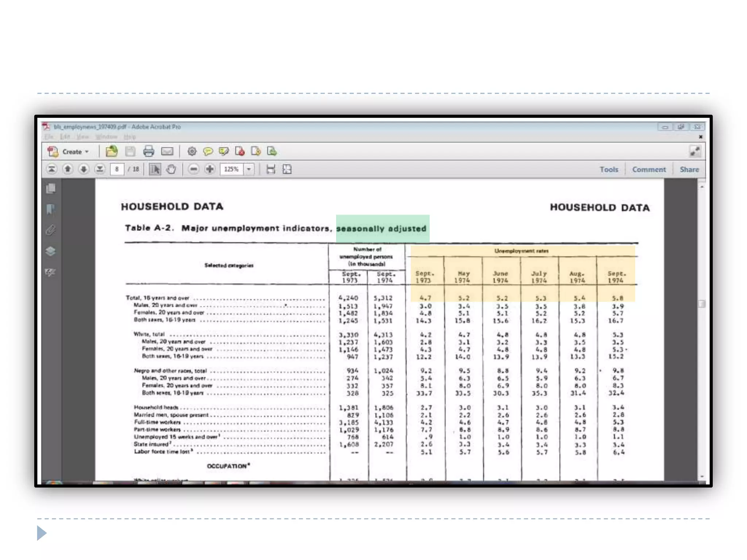Screen dimensions: 747x560
Task: Toggle the Select text tool
Action: click(155, 169)
